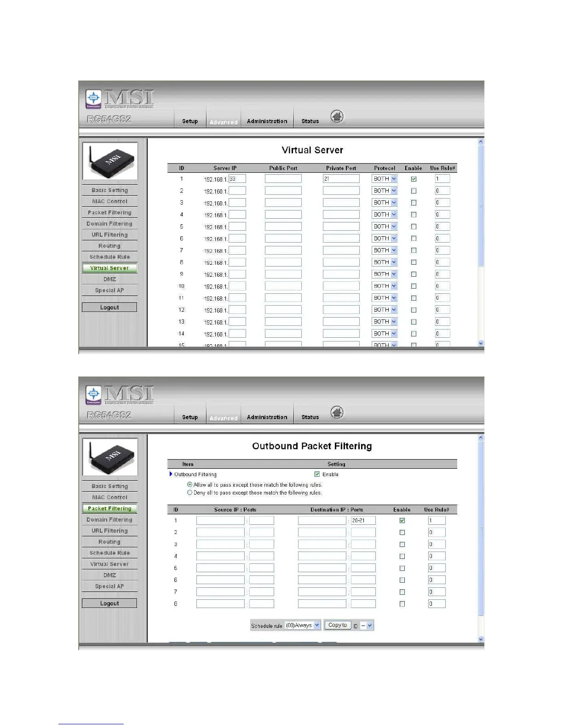The width and height of the screenshot is (563, 728).
Task: Click Private Port field containing 21
Action: pyautogui.click(x=341, y=179)
